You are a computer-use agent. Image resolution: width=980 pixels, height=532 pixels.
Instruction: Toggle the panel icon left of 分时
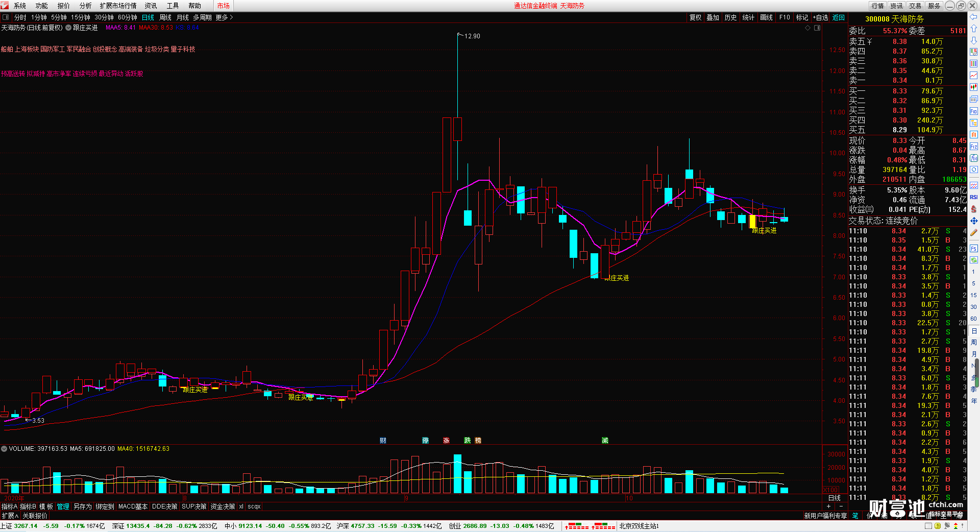[x=6, y=17]
